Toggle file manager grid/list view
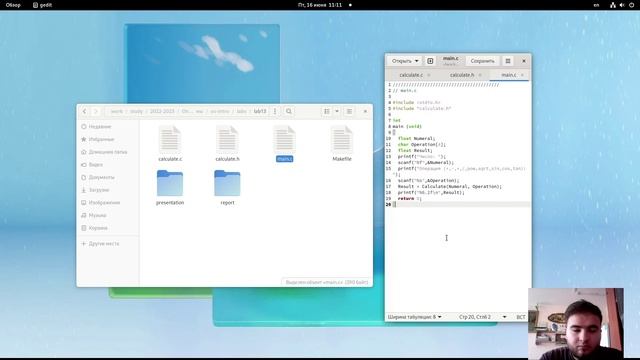 point(327,111)
